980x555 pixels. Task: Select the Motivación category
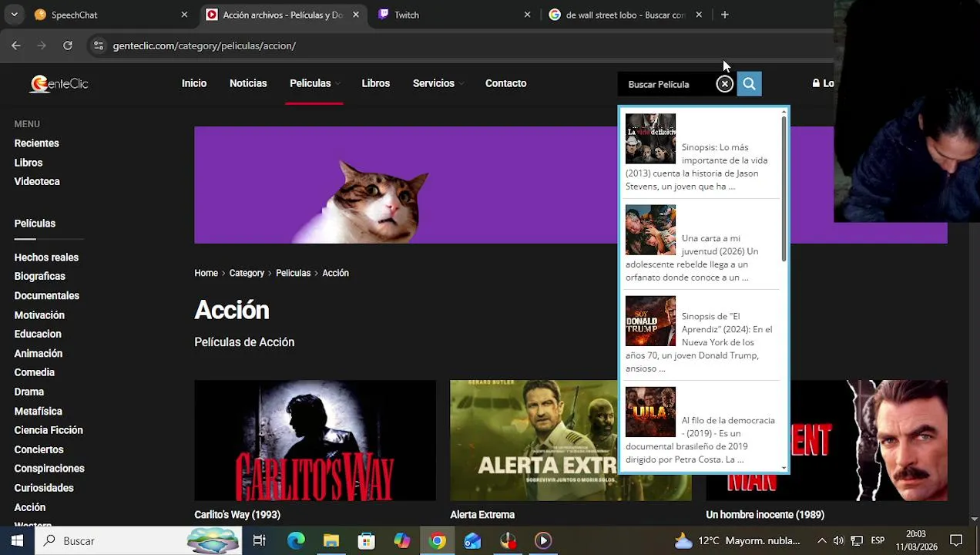pos(39,315)
